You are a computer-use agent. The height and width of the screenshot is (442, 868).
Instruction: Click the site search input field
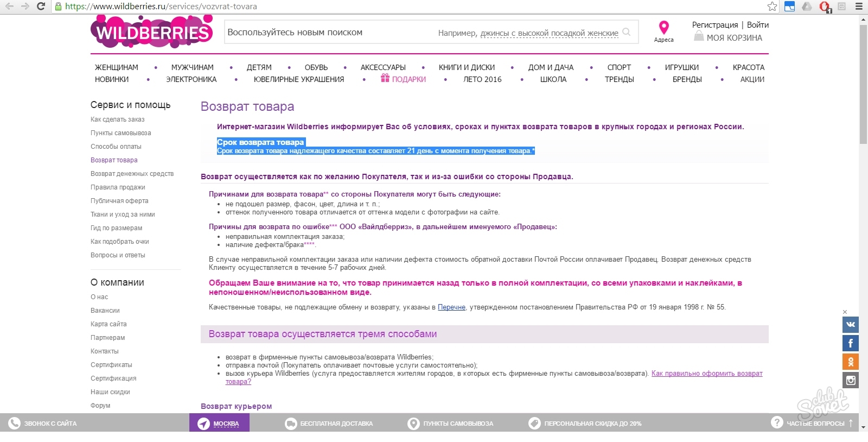coord(431,32)
